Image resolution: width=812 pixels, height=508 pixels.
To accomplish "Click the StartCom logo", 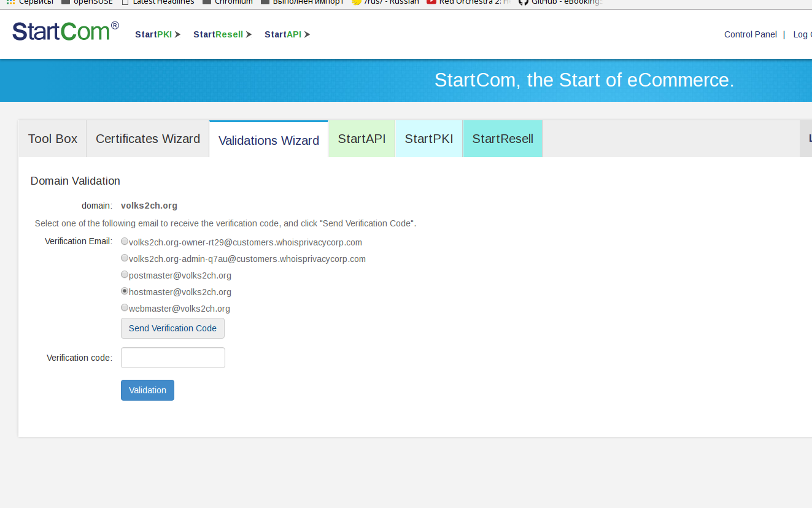I will (x=66, y=31).
